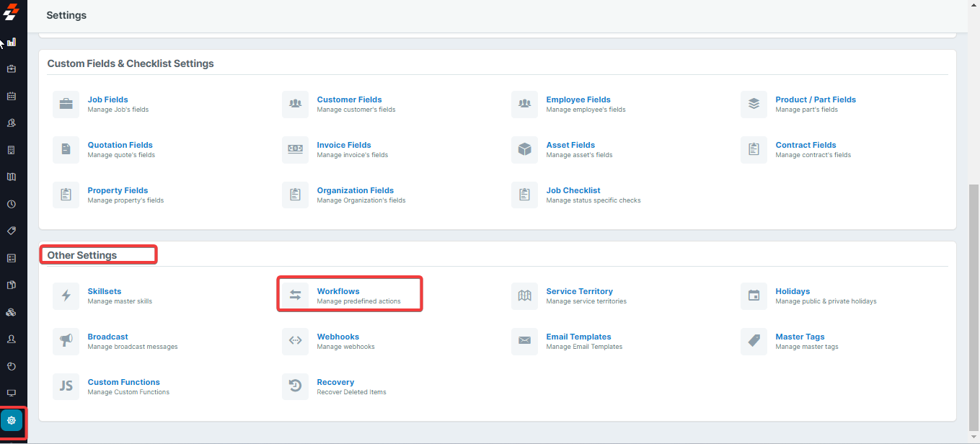Open Job Fields settings

point(107,99)
